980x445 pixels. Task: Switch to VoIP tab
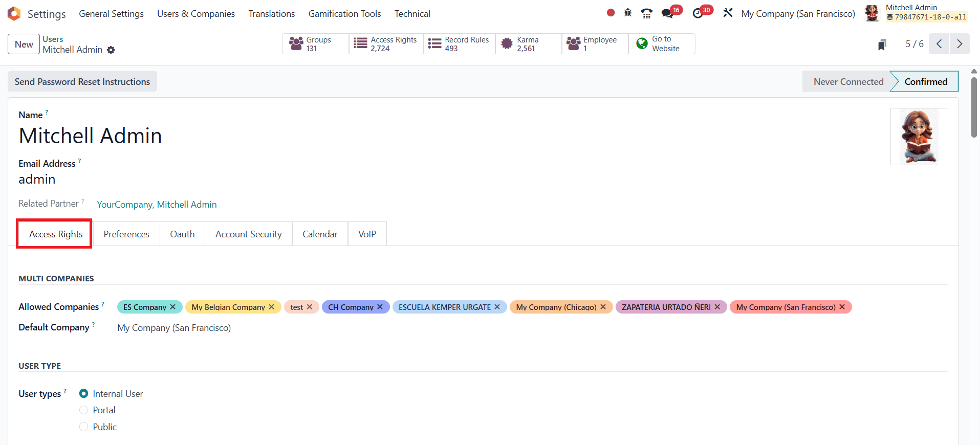click(x=367, y=234)
